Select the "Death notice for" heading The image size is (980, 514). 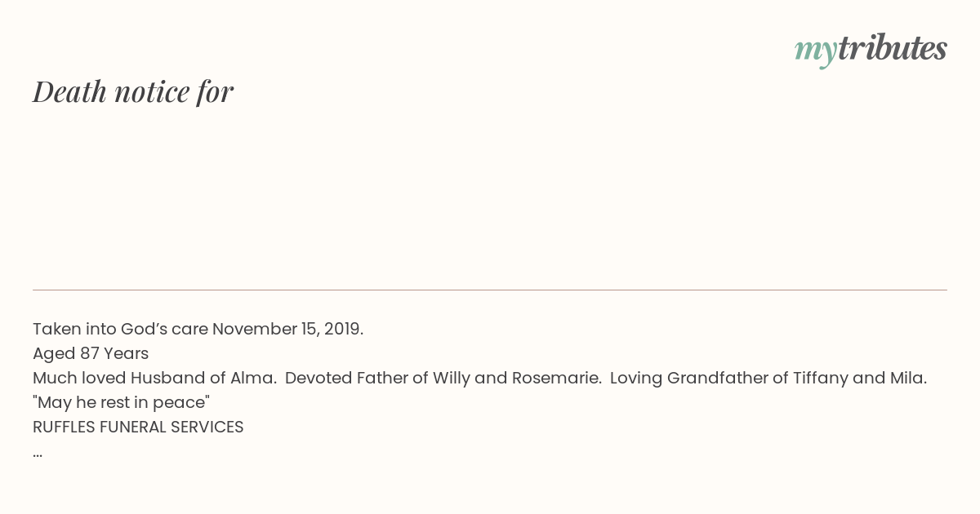pyautogui.click(x=133, y=91)
